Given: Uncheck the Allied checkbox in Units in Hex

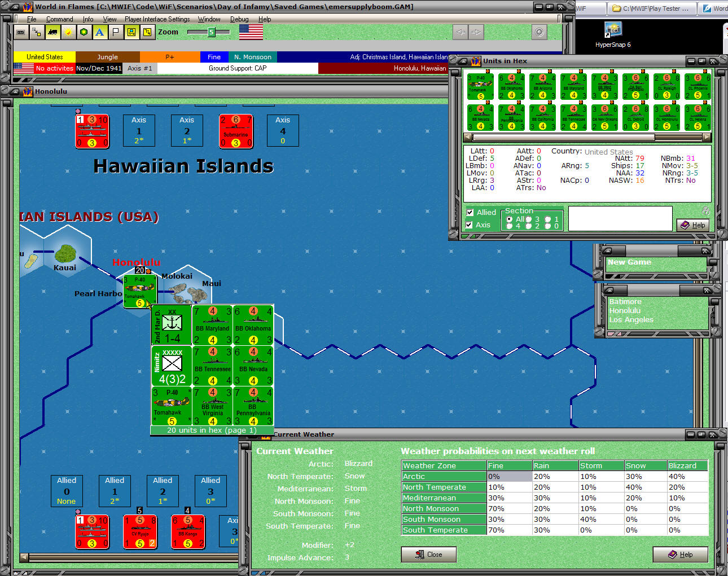Looking at the screenshot, I should [470, 212].
